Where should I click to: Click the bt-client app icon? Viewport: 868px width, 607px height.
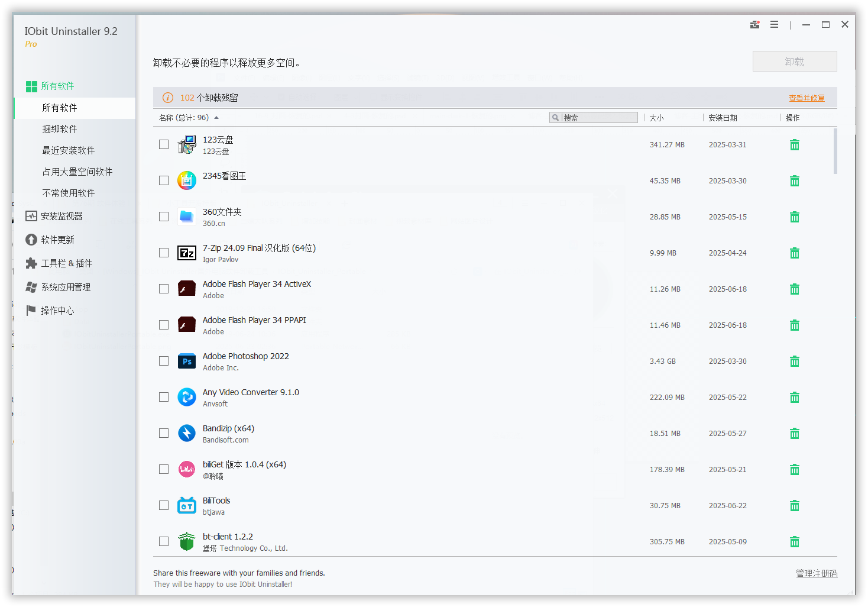coord(187,541)
